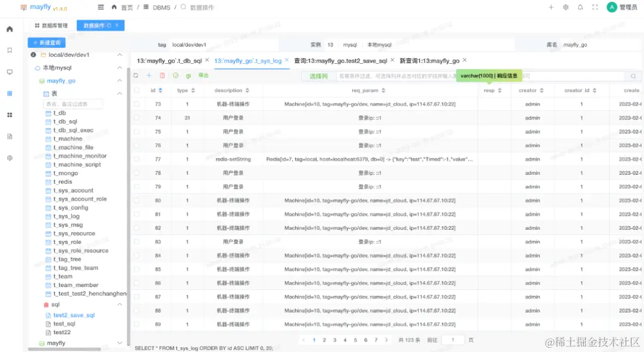
Task: Commit changes with the checkmark icon
Action: tap(175, 76)
